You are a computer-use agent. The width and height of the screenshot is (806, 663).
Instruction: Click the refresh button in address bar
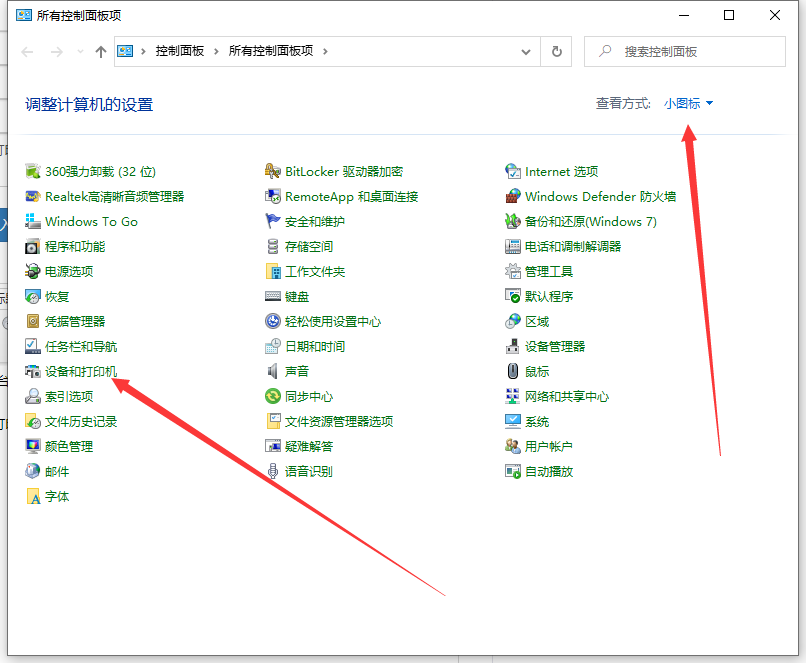[556, 52]
